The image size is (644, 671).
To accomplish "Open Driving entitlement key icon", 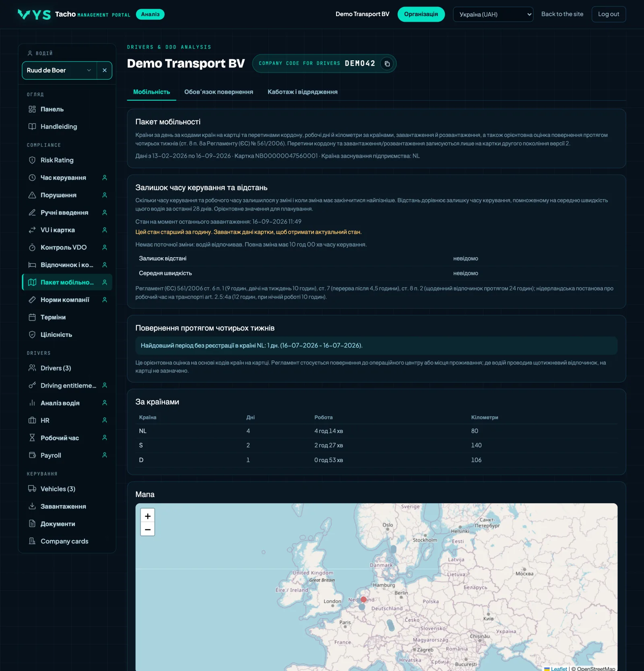I will [x=32, y=386].
